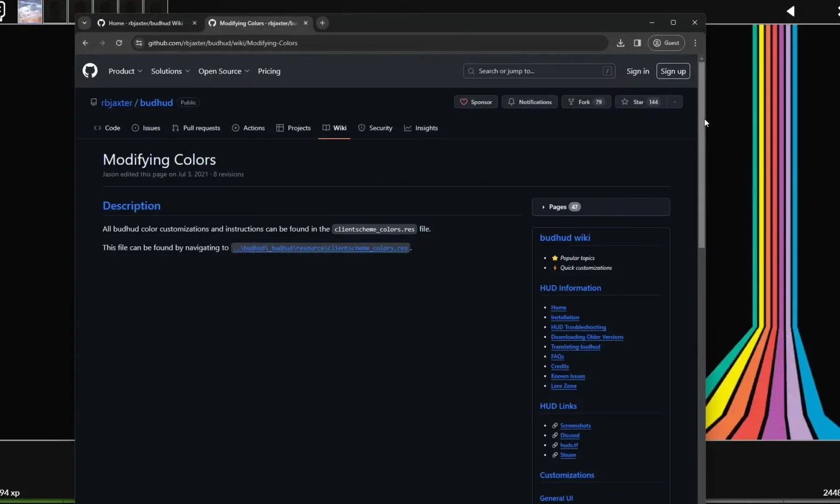Open the tab search dropdown arrow
The width and height of the screenshot is (840, 504).
click(84, 23)
